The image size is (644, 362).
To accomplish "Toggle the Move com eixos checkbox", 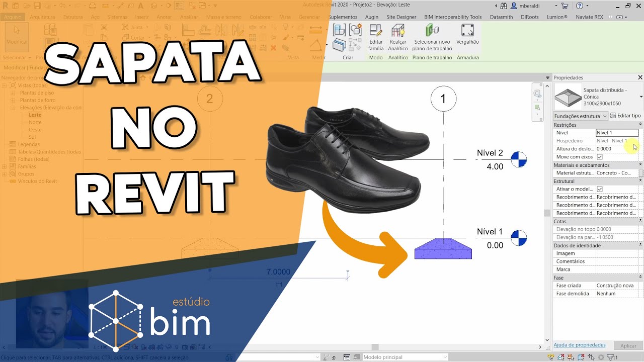I will pyautogui.click(x=599, y=157).
